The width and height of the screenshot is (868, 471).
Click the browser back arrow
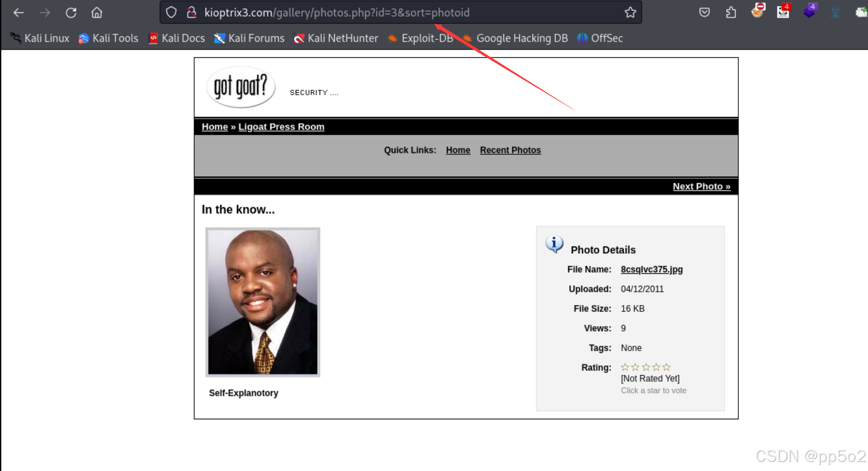pyautogui.click(x=18, y=13)
